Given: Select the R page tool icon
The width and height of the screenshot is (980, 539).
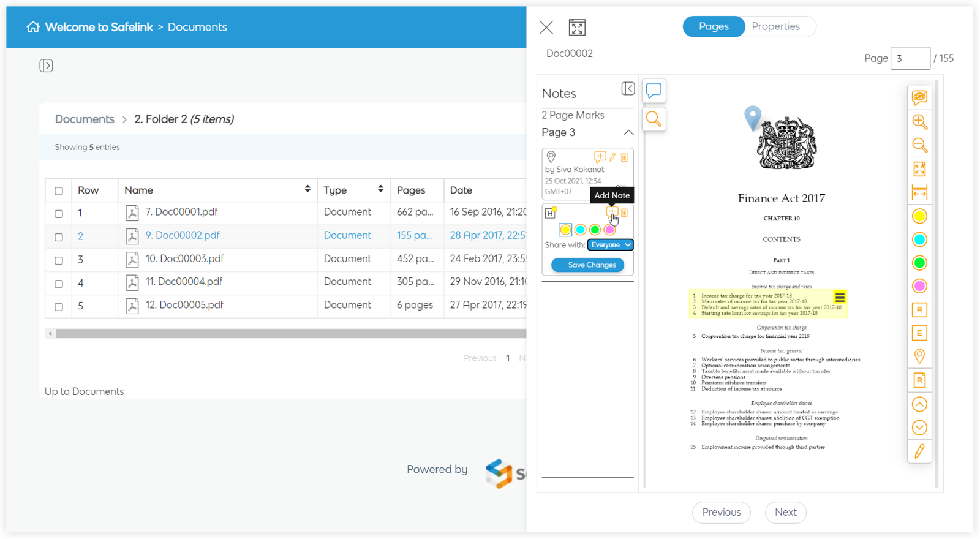Looking at the screenshot, I should pos(919,380).
